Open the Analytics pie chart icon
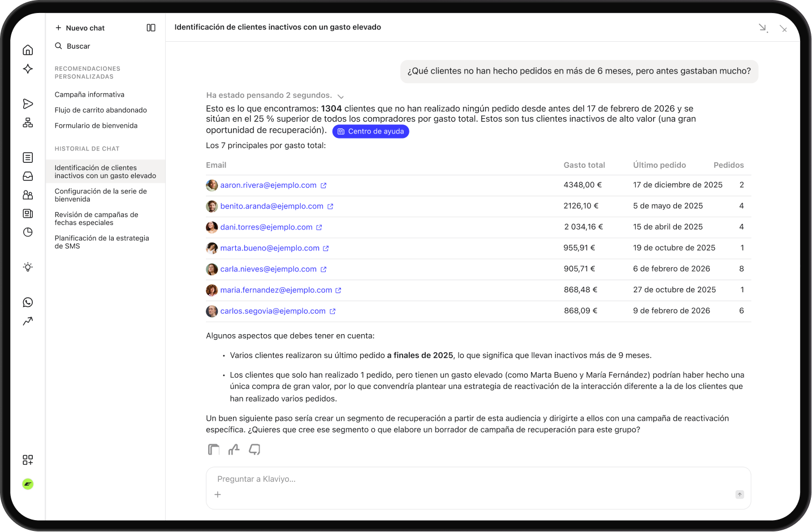The width and height of the screenshot is (812, 532). pos(28,232)
